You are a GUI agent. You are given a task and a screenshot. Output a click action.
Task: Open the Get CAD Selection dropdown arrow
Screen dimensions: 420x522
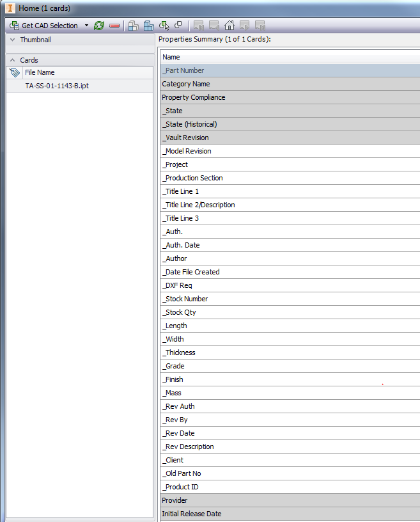click(x=86, y=26)
